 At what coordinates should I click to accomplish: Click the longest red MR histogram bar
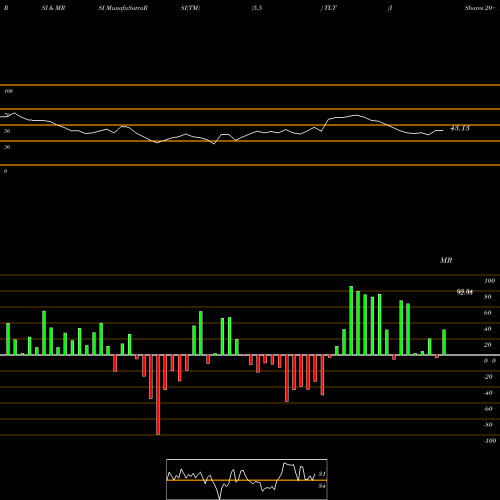pos(158,395)
